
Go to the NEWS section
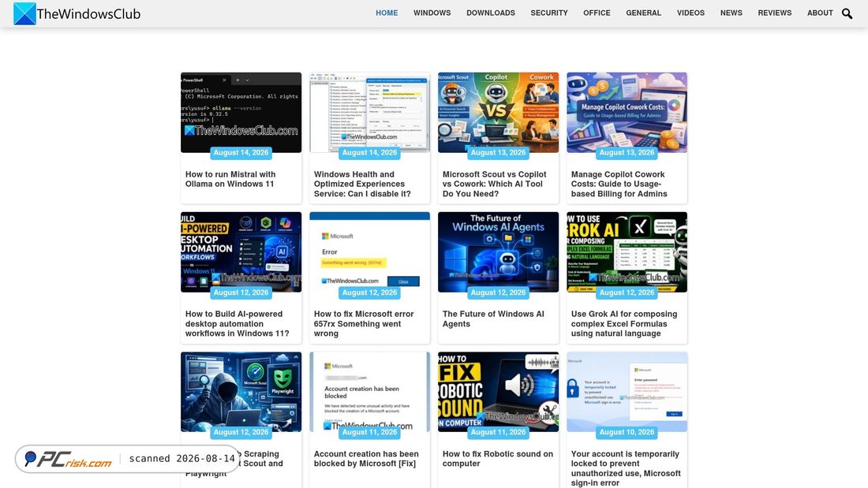click(731, 13)
